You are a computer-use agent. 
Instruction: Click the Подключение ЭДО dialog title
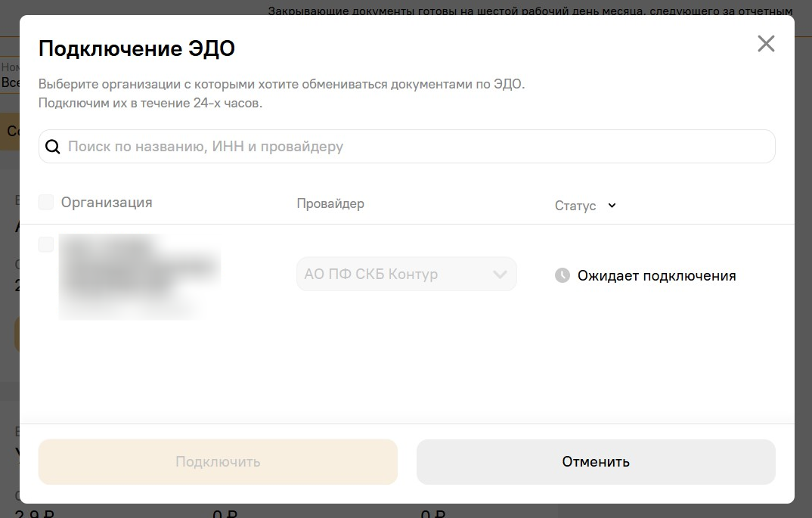137,49
